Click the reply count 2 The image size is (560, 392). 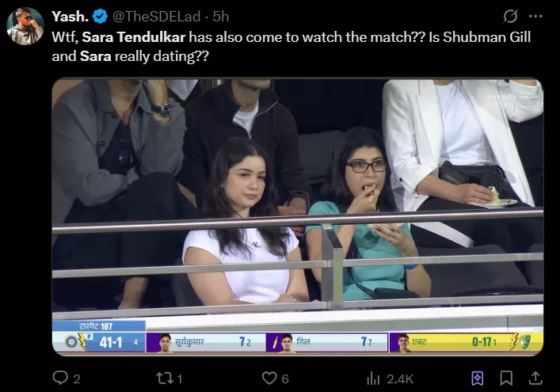[x=77, y=379]
